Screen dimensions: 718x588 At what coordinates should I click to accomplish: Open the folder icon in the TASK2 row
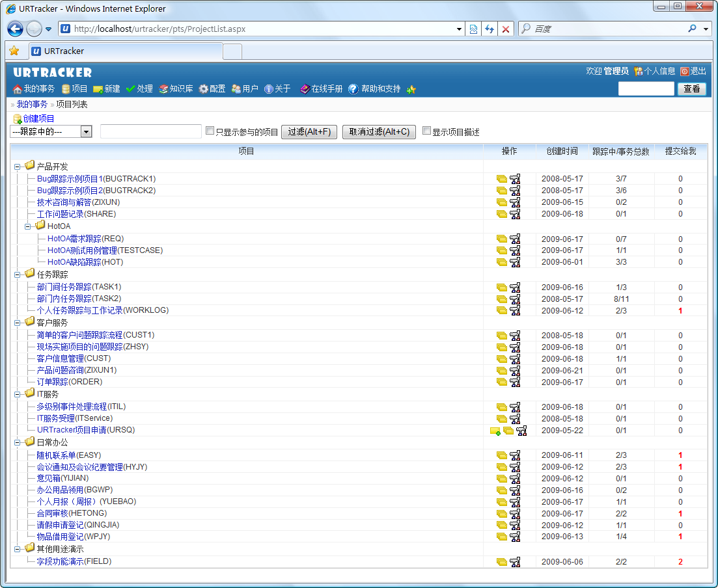(502, 299)
